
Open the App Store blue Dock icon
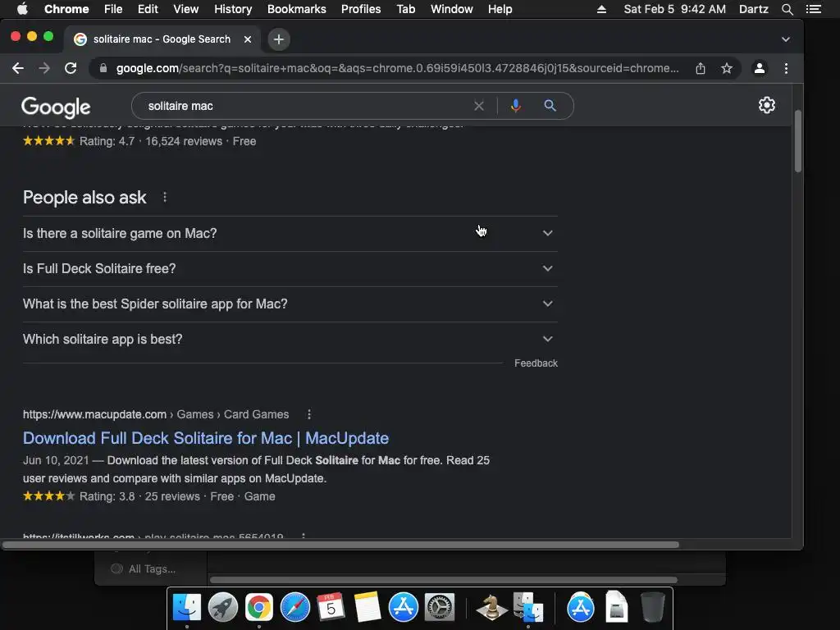pos(404,608)
